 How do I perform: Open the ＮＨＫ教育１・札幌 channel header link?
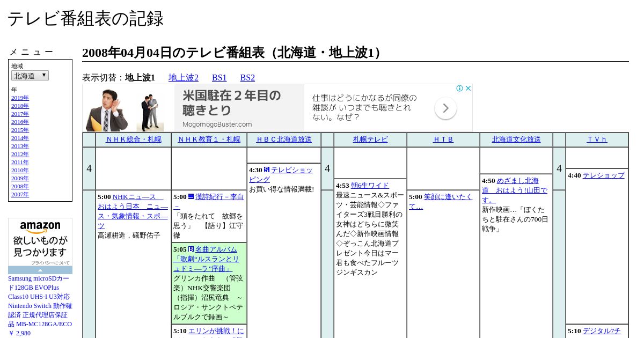click(209, 139)
